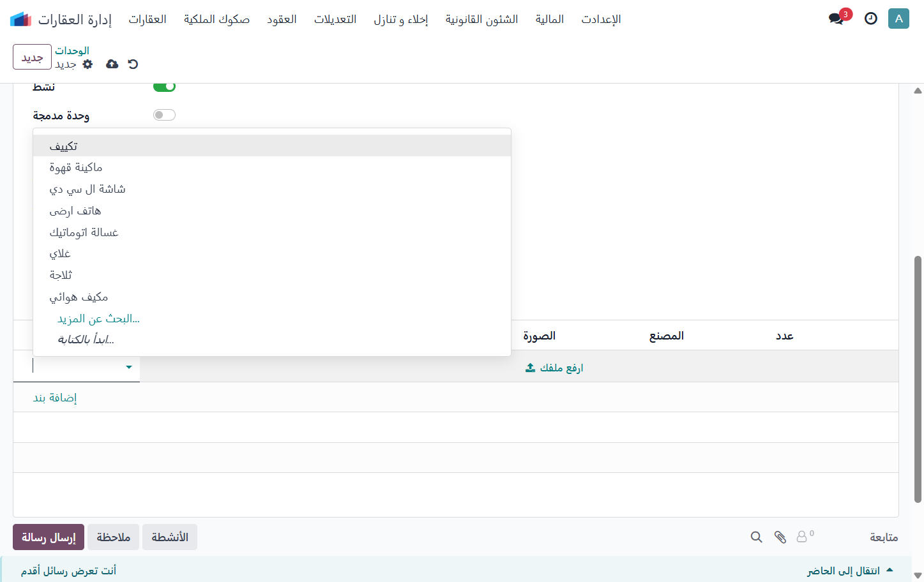The height and width of the screenshot is (582, 924).
Task: Open the المالية menu
Action: pyautogui.click(x=549, y=19)
